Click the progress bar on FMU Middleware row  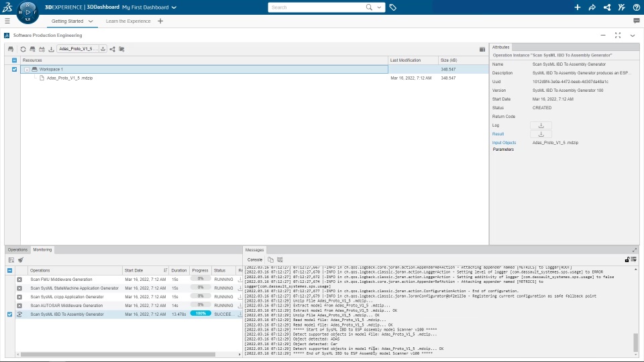coord(201,279)
